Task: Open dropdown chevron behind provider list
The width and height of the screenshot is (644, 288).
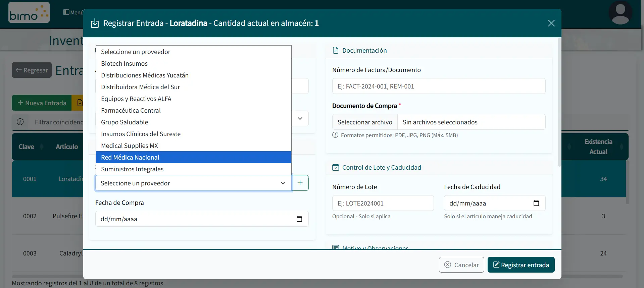Action: click(x=300, y=118)
